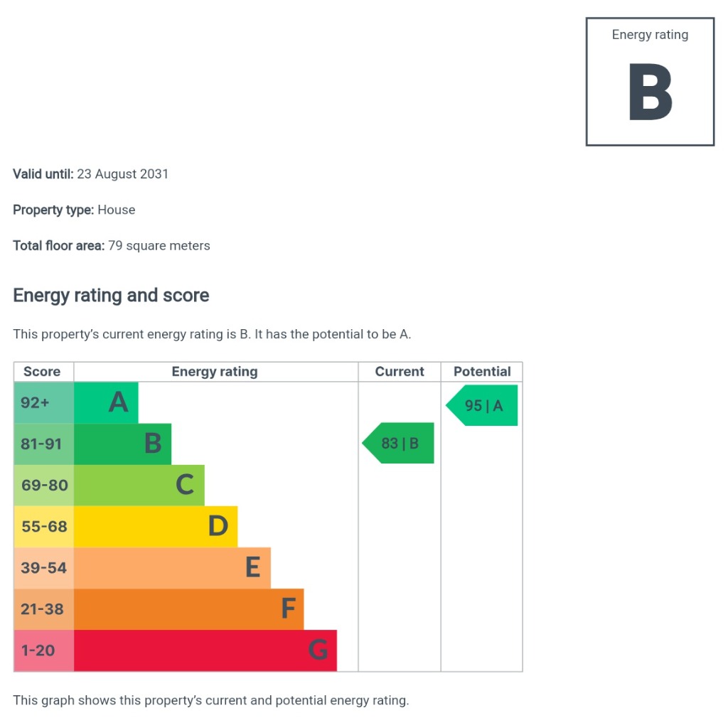This screenshot has height=718, width=728.
Task: Click the Valid until 23 August 2031 text
Action: point(91,174)
